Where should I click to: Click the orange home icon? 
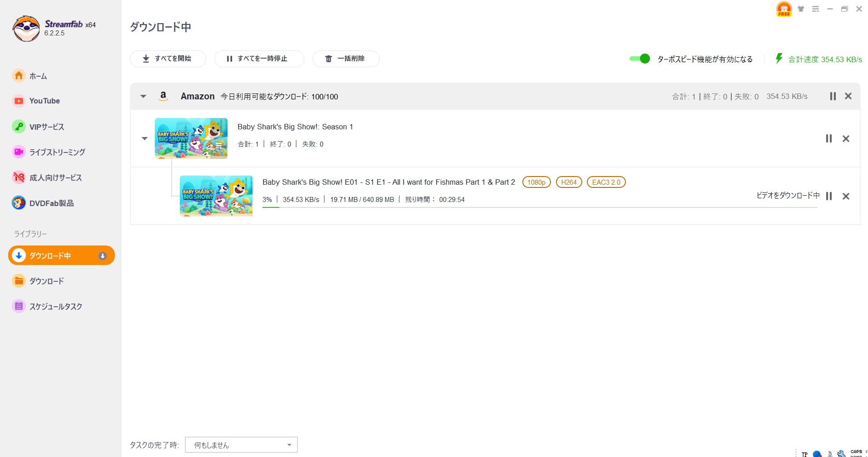click(x=19, y=75)
